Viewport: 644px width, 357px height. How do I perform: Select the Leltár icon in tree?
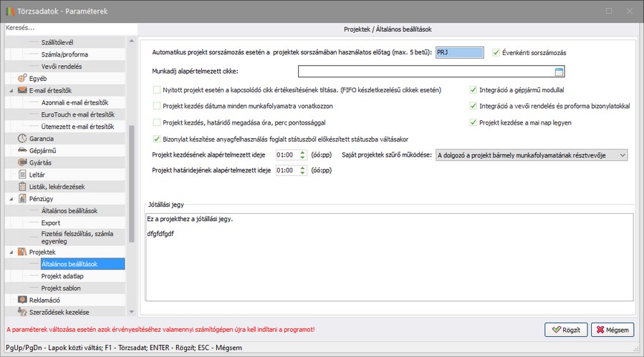tap(23, 175)
